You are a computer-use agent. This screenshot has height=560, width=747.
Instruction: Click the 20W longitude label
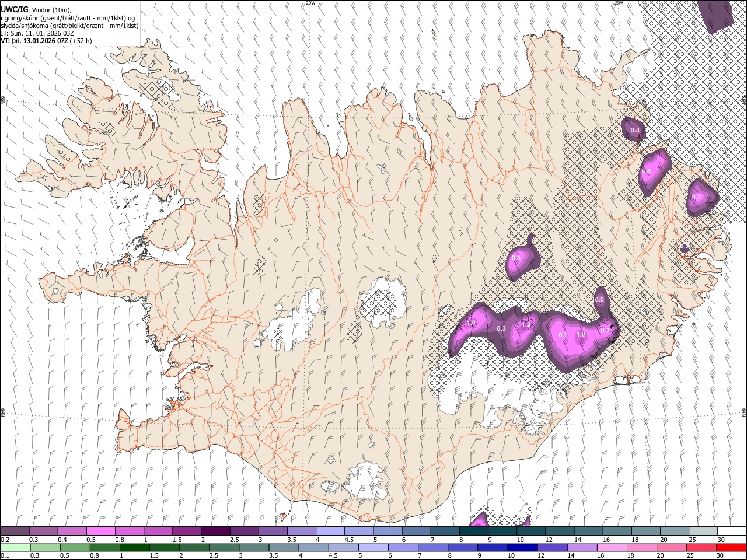[x=310, y=3]
